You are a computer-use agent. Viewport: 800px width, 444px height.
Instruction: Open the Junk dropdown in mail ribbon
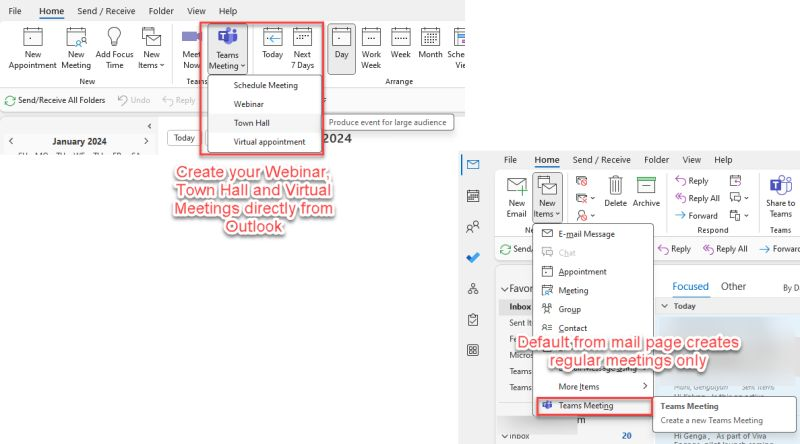[585, 215]
